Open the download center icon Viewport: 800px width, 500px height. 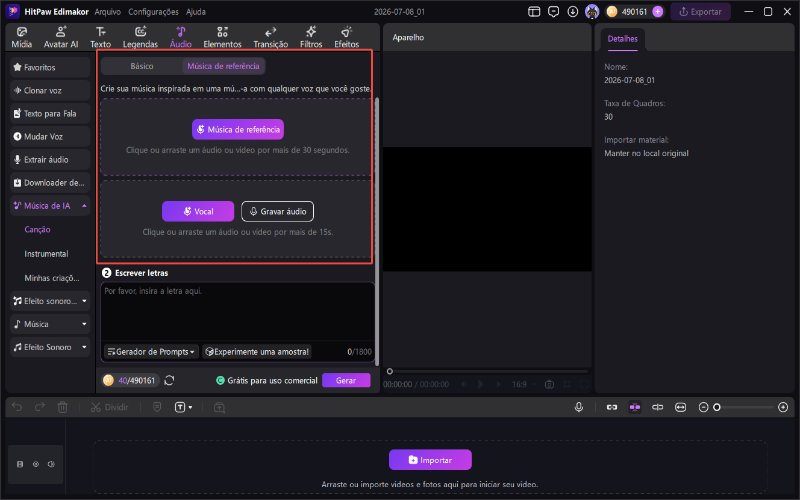pyautogui.click(x=572, y=11)
